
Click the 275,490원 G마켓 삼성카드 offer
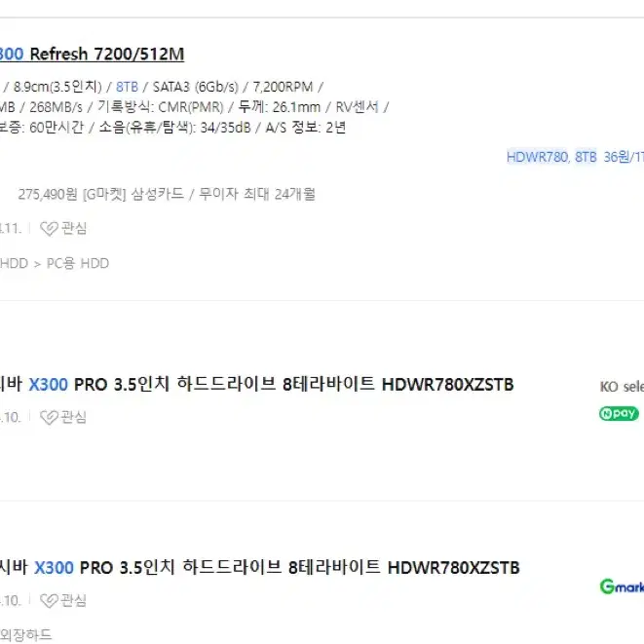(167, 194)
